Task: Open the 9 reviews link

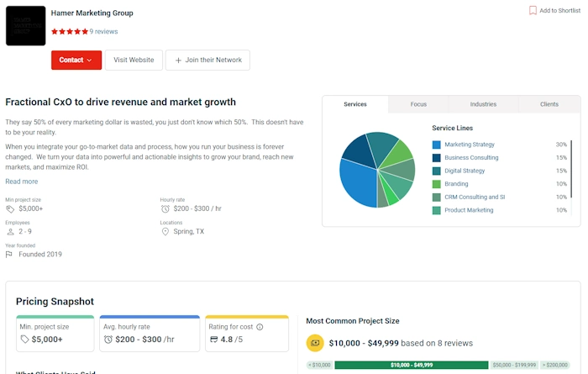Action: click(x=103, y=31)
